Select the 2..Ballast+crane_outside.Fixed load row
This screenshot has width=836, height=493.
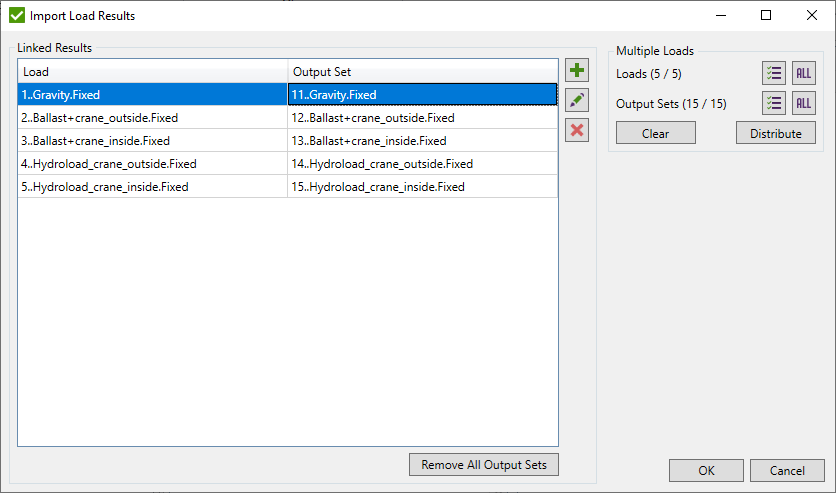pos(152,118)
